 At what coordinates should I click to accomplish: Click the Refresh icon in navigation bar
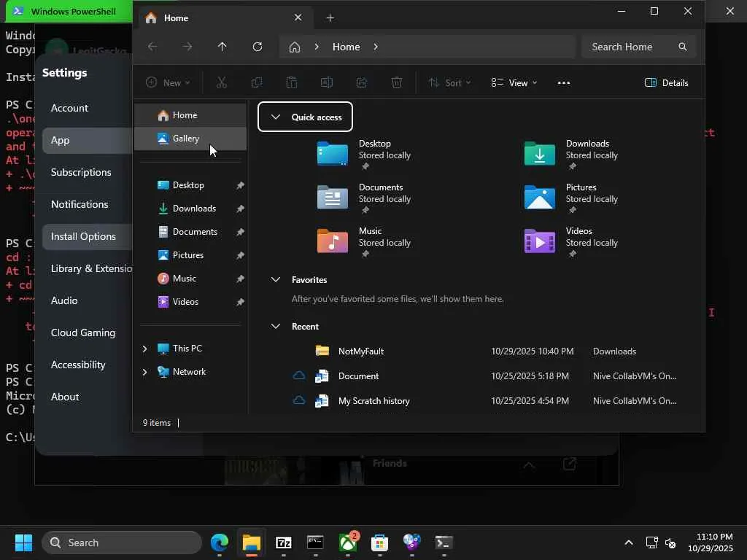tap(258, 47)
